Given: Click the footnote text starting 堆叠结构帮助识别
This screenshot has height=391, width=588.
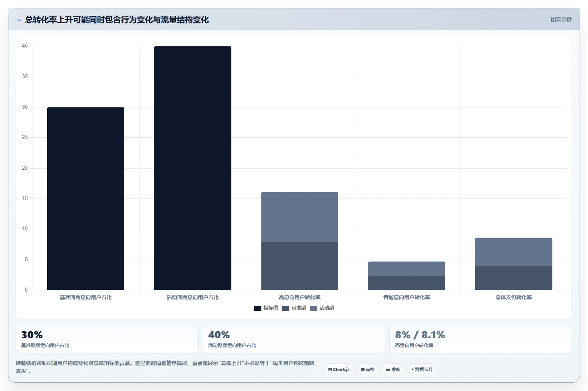Looking at the screenshot, I should tap(165, 367).
